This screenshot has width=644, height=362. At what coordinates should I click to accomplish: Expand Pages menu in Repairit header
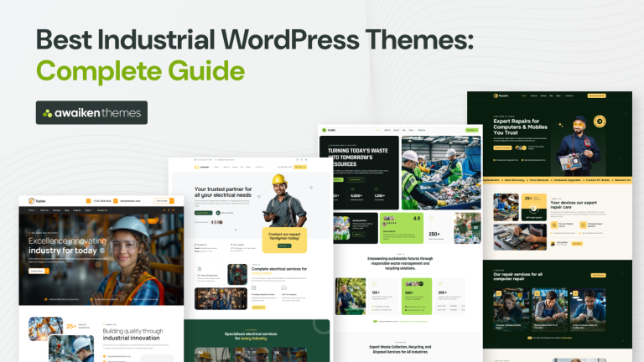point(558,96)
